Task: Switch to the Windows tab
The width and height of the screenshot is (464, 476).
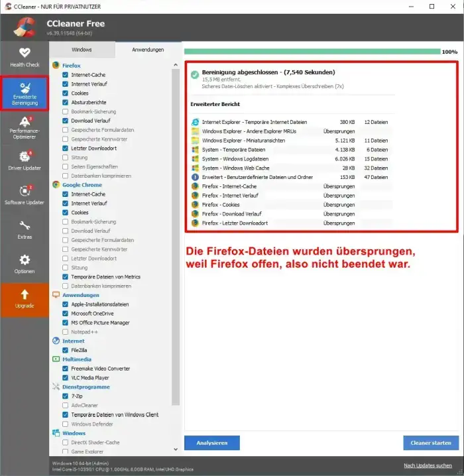Action: coord(82,50)
